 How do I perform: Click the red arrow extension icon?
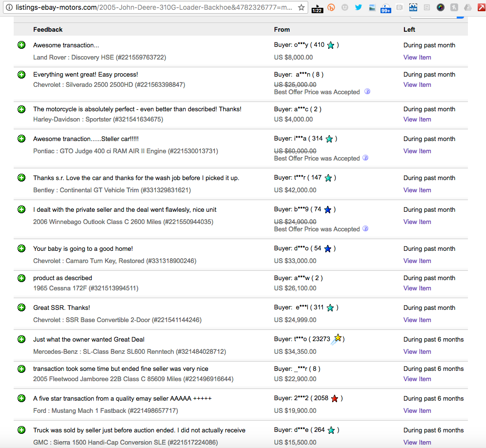[481, 7]
